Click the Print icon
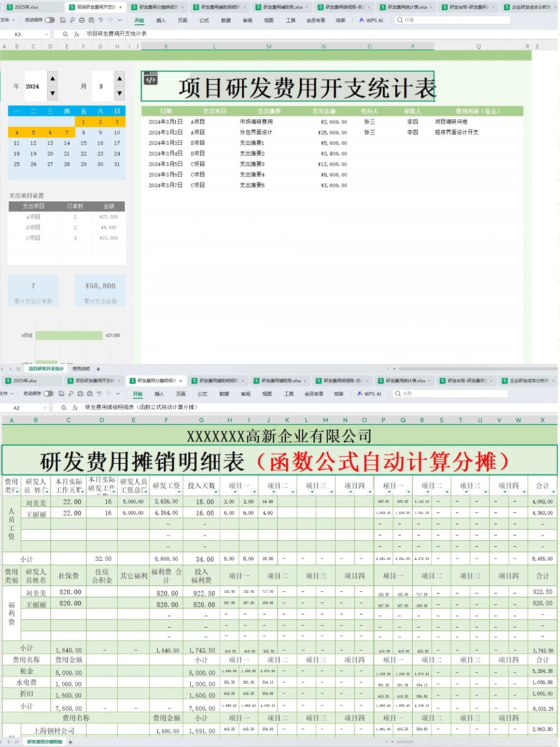 point(82,20)
